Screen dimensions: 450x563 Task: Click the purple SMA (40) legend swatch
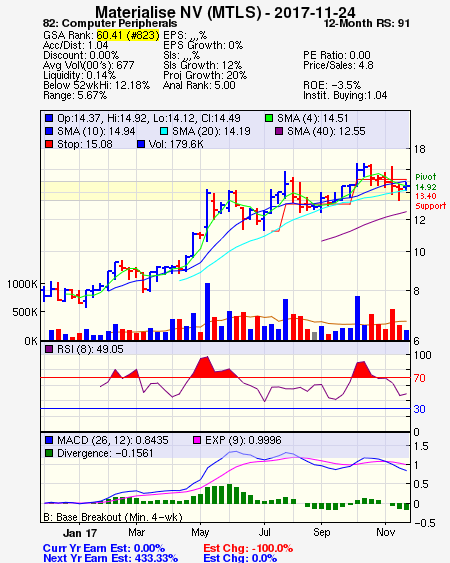(279, 131)
